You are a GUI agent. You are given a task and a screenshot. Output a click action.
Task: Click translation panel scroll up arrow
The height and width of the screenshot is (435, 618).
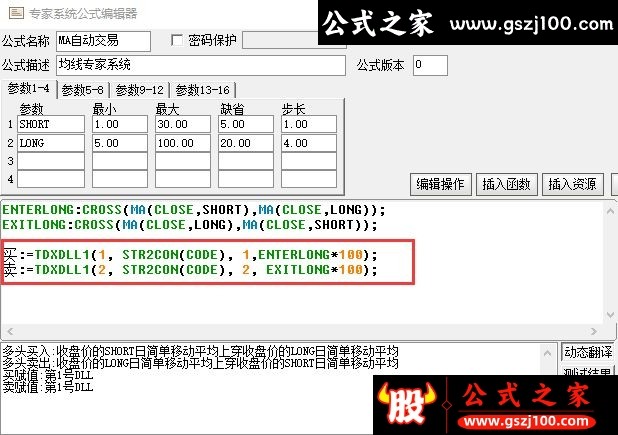[547, 353]
